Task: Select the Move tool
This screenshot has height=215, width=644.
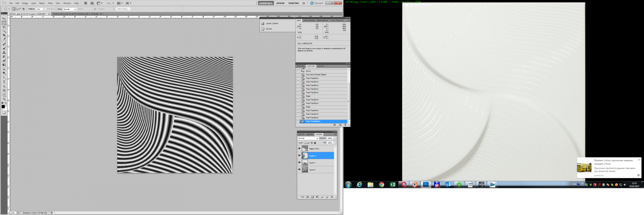Action: click(4, 18)
